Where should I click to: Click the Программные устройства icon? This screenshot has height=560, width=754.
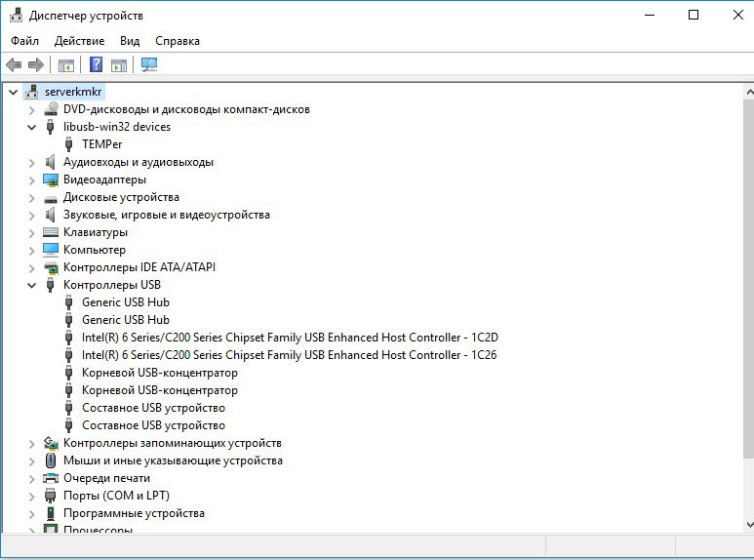(51, 513)
